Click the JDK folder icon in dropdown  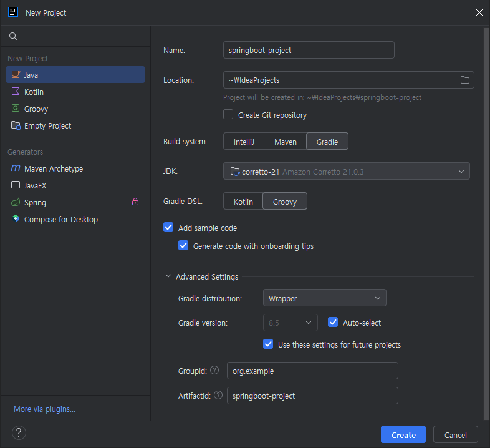pos(235,172)
